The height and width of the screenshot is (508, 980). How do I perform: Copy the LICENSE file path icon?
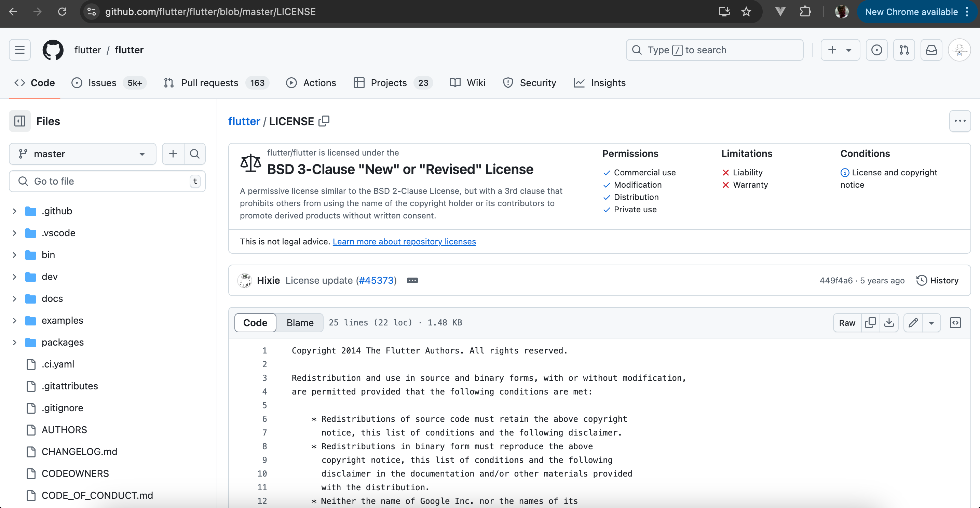pos(324,121)
